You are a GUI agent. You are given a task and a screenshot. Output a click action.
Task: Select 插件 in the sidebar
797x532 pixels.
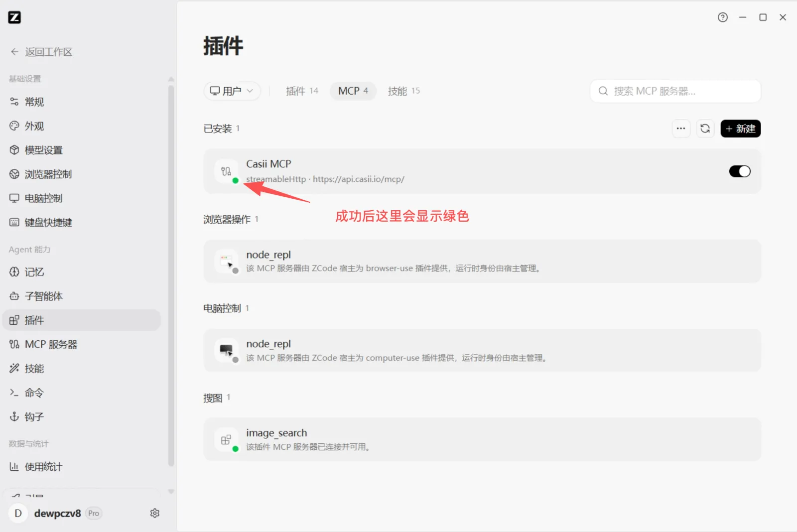coord(81,320)
